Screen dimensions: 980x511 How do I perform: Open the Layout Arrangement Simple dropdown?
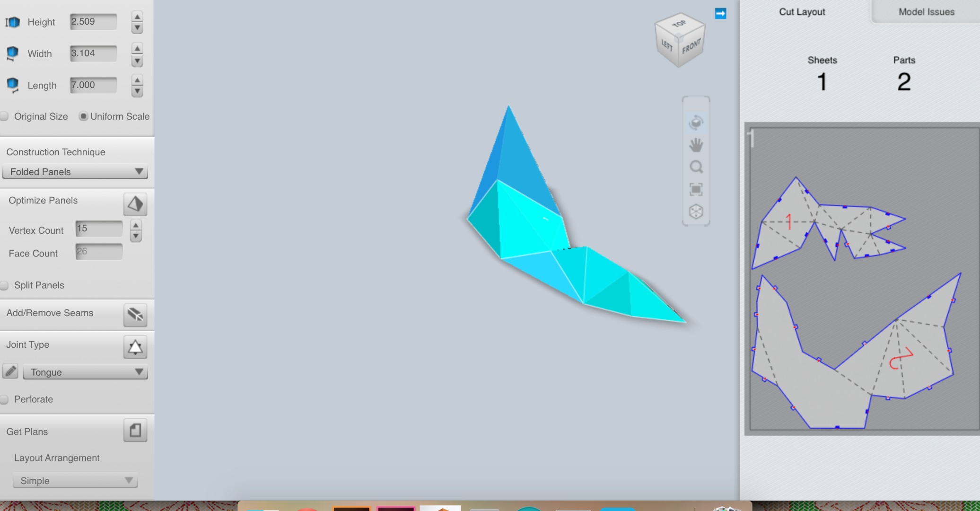(x=75, y=480)
